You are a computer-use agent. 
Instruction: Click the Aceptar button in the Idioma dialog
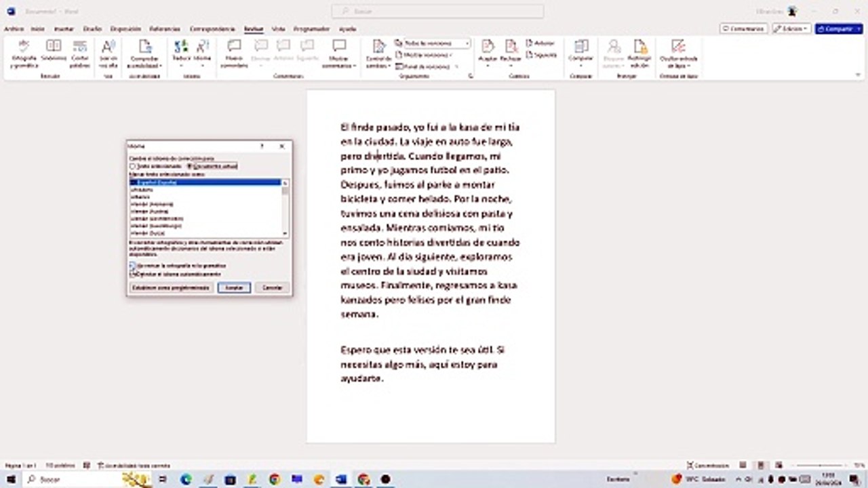[x=234, y=287]
